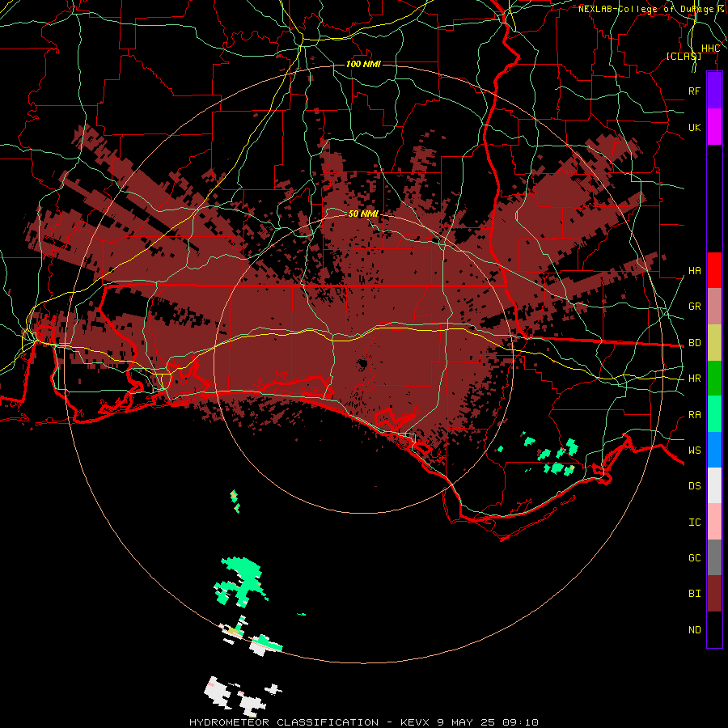728x728 pixels.
Task: Click the GR pink legend swatch
Action: [x=714, y=307]
